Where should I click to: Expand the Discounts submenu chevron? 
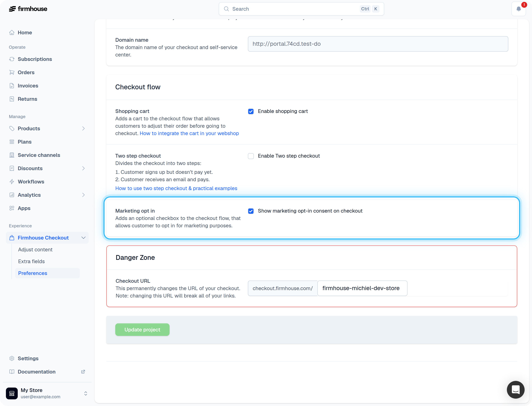pos(83,168)
